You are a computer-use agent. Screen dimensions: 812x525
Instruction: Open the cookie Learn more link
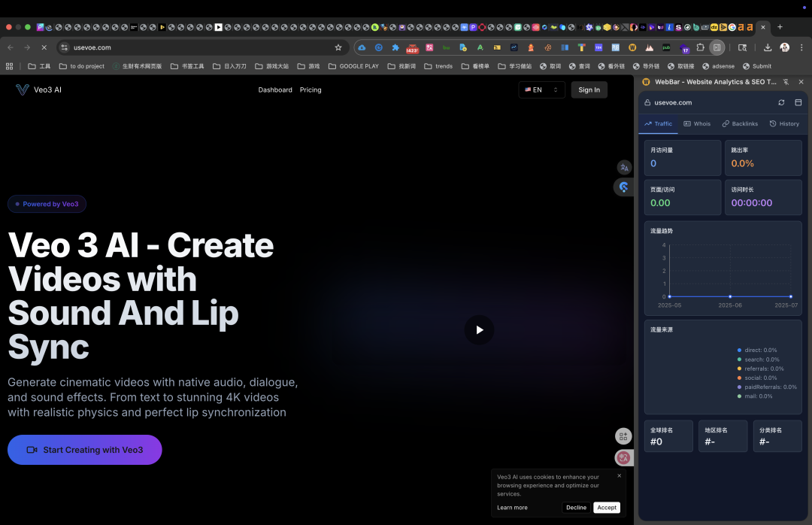tap(512, 508)
